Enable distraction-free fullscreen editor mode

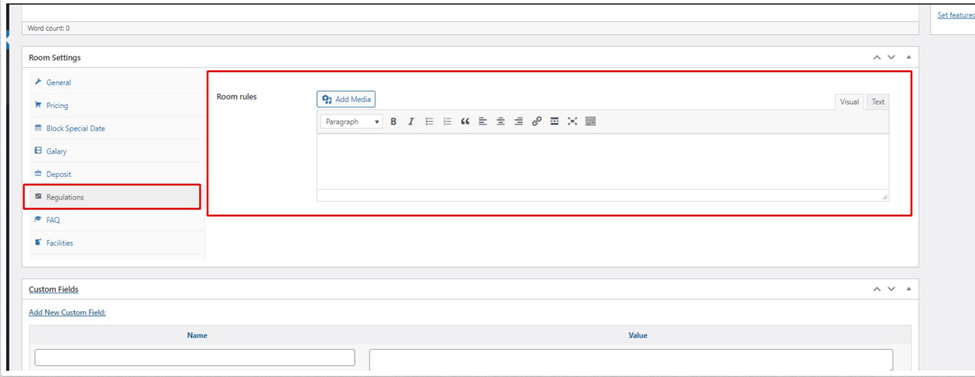pos(573,122)
